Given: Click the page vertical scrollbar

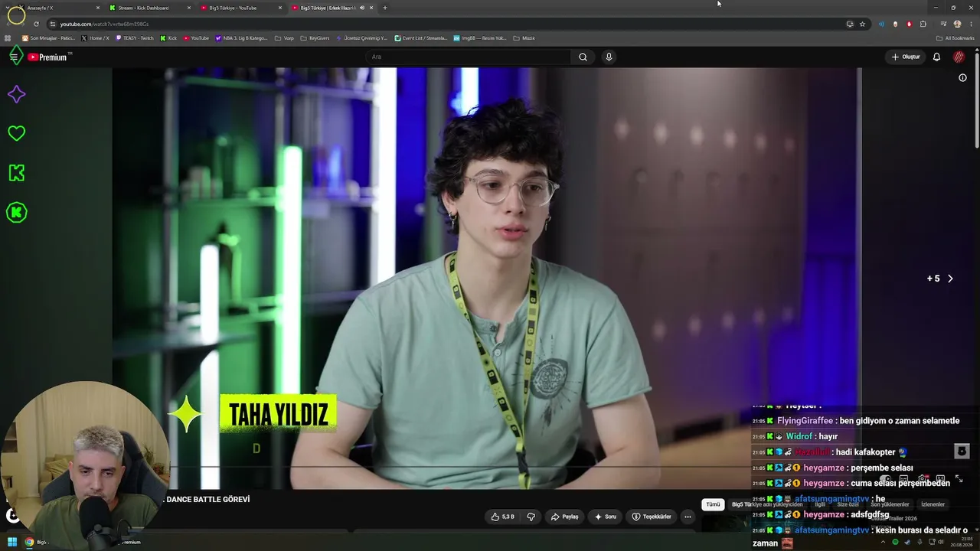Looking at the screenshot, I should coord(977,99).
